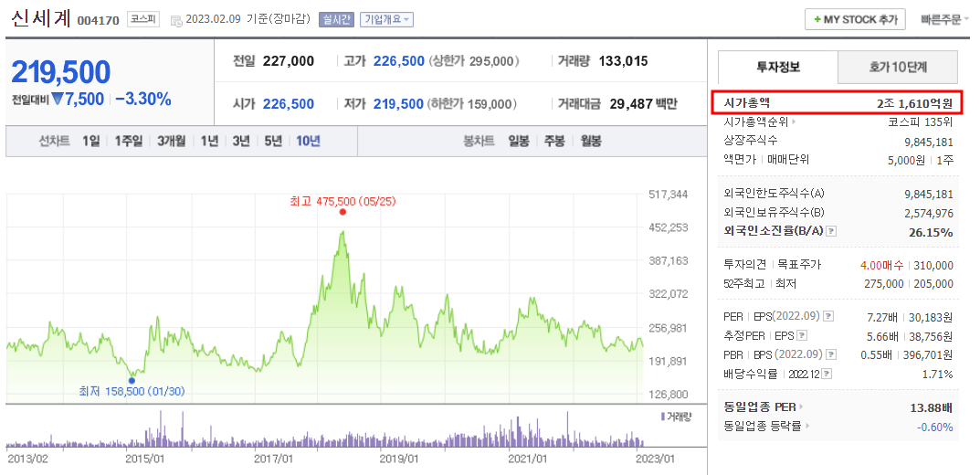Switch to the 호가10단계 tab
This screenshot has height=475, width=980.
tap(897, 67)
